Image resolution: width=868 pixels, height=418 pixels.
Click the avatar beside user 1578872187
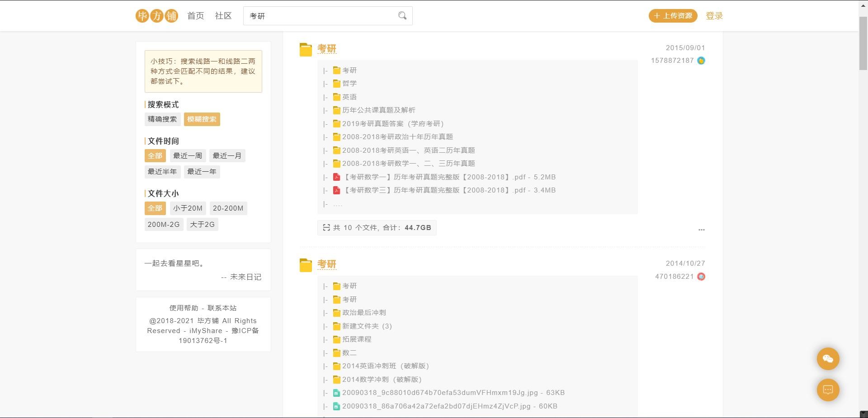point(701,61)
